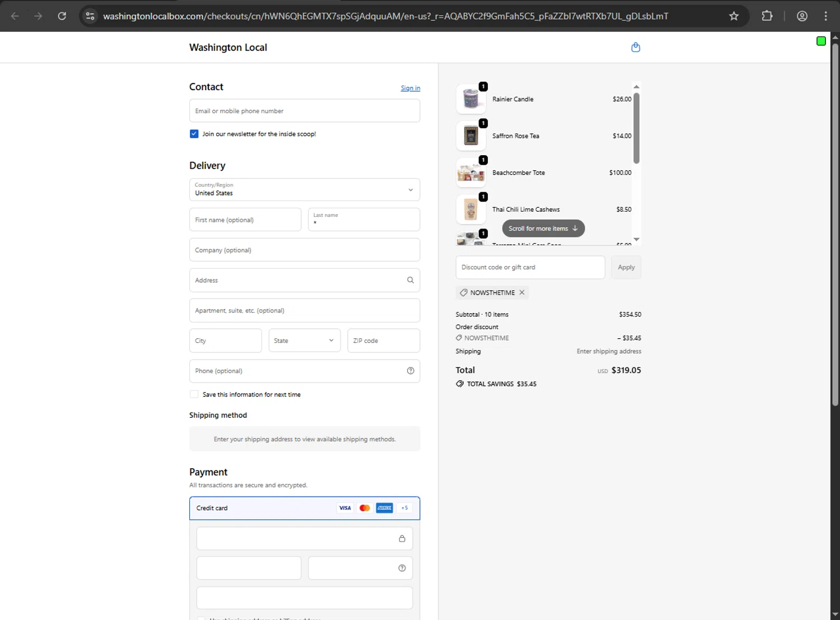The height and width of the screenshot is (620, 840).
Task: Click the American Express logo
Action: 384,508
